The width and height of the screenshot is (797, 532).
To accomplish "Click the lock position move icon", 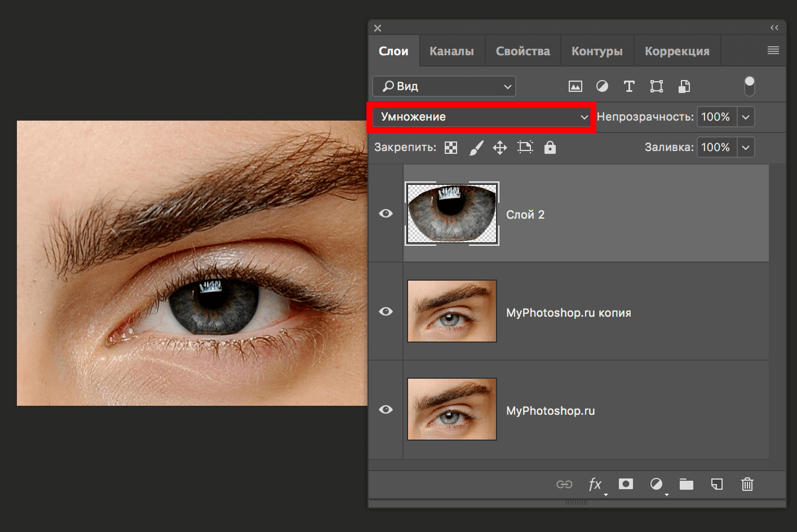I will pos(500,148).
